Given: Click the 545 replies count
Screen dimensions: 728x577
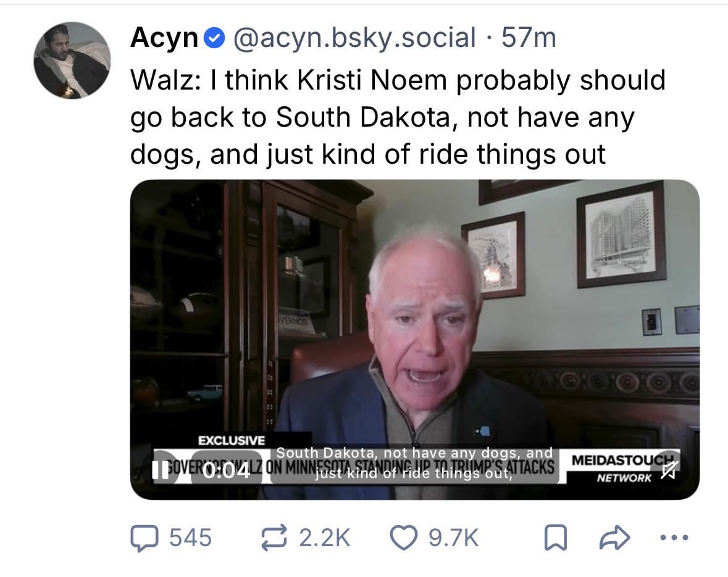Looking at the screenshot, I should pyautogui.click(x=190, y=537).
